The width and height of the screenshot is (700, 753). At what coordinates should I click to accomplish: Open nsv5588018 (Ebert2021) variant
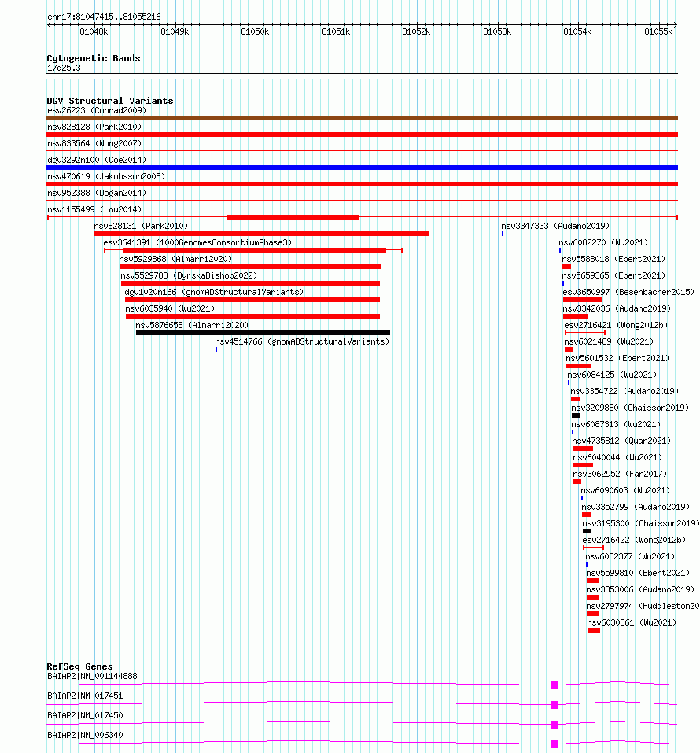(x=613, y=260)
